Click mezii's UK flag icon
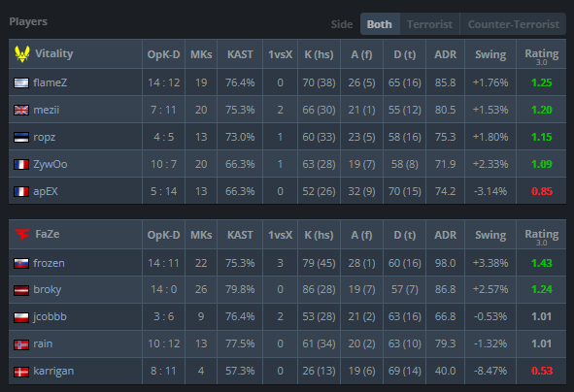The width and height of the screenshot is (574, 392). (x=21, y=110)
